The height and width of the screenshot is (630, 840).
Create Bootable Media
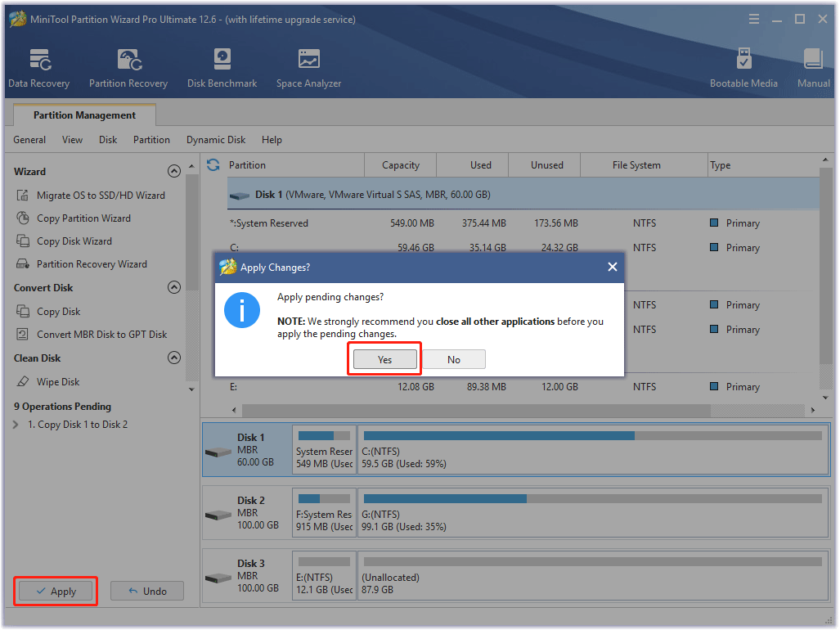[743, 68]
